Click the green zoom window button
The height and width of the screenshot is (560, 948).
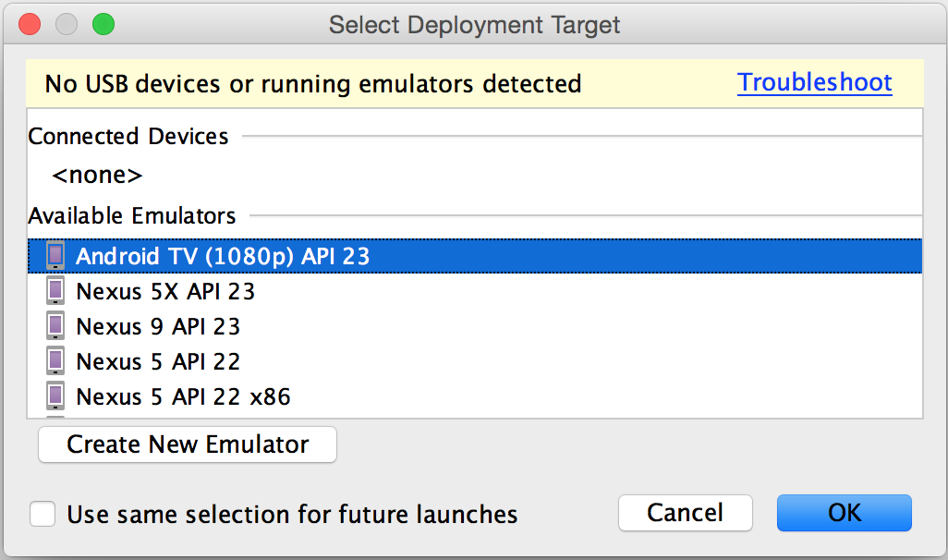point(103,24)
